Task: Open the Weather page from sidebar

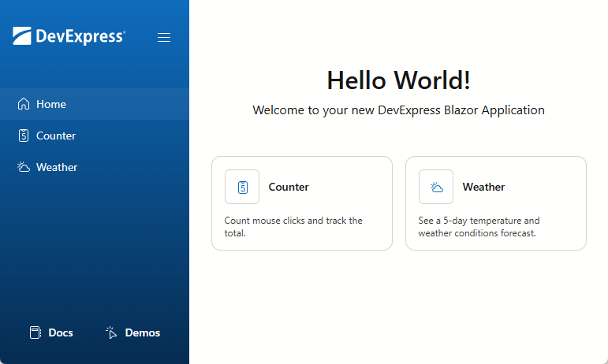Action: (x=95, y=167)
